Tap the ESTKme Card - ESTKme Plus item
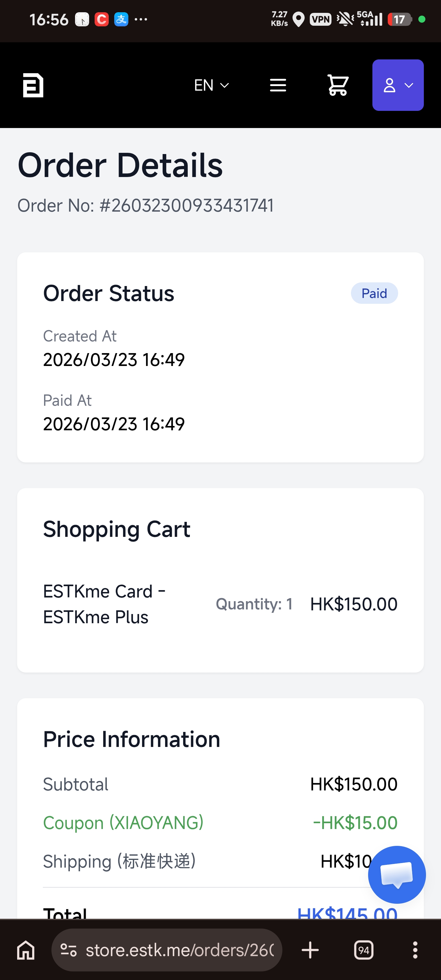The width and height of the screenshot is (441, 980). [x=104, y=604]
